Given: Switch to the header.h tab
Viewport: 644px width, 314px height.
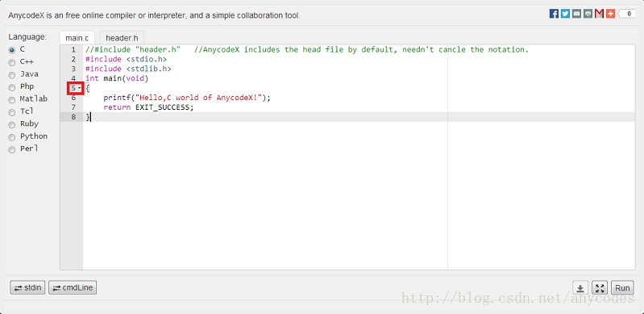Looking at the screenshot, I should (x=122, y=38).
